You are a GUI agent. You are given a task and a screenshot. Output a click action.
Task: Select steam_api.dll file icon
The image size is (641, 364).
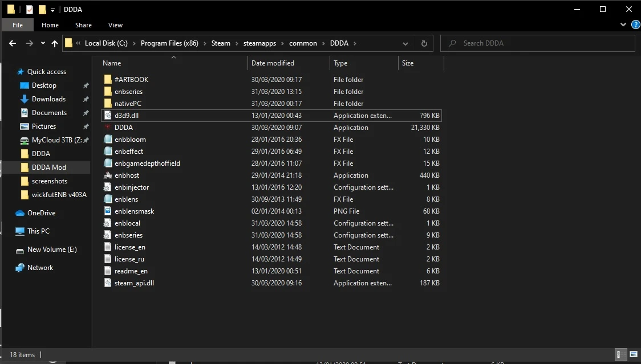[108, 283]
